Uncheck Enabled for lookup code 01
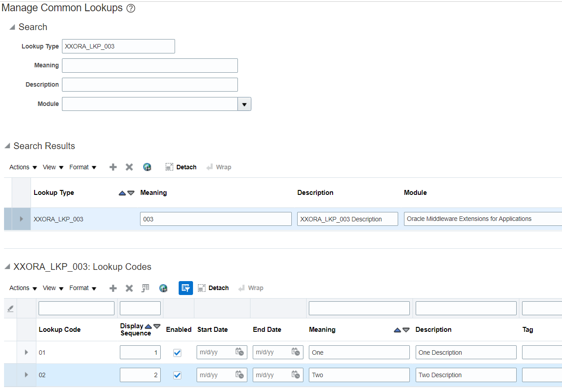The image size is (562, 392). click(x=177, y=352)
